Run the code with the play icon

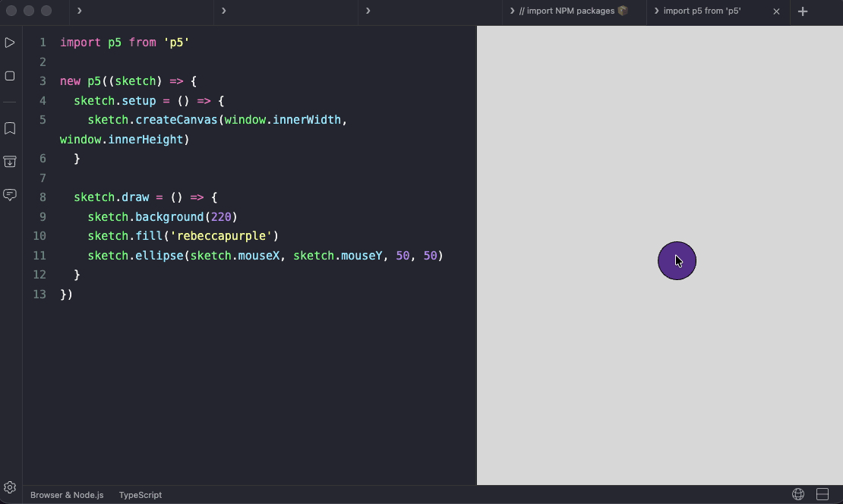click(x=10, y=43)
